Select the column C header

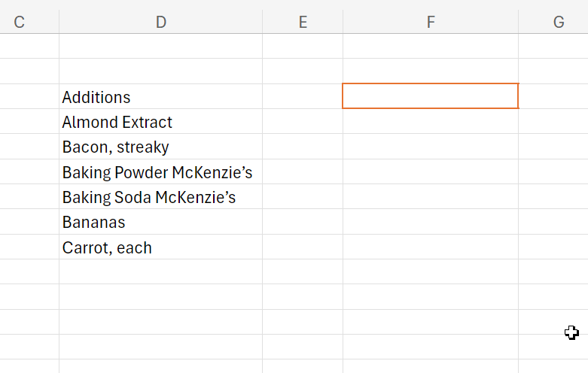tap(20, 23)
